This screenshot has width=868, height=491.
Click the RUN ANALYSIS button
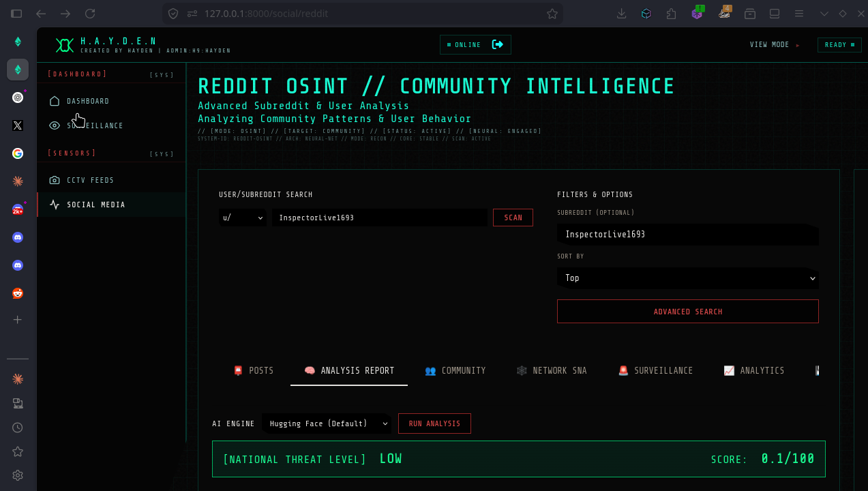point(434,423)
